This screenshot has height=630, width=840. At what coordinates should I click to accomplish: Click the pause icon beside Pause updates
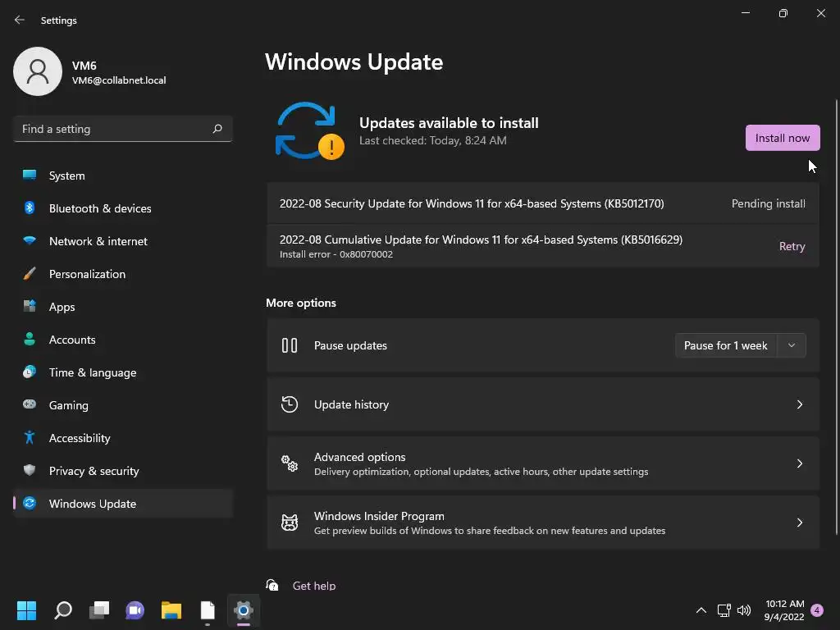click(290, 345)
